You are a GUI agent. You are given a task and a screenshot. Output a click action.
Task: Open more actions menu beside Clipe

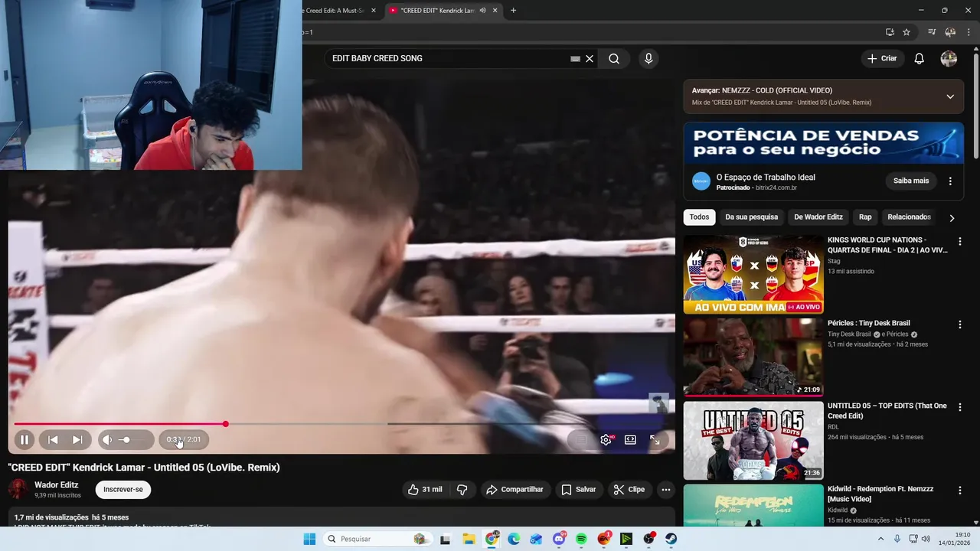tap(666, 490)
